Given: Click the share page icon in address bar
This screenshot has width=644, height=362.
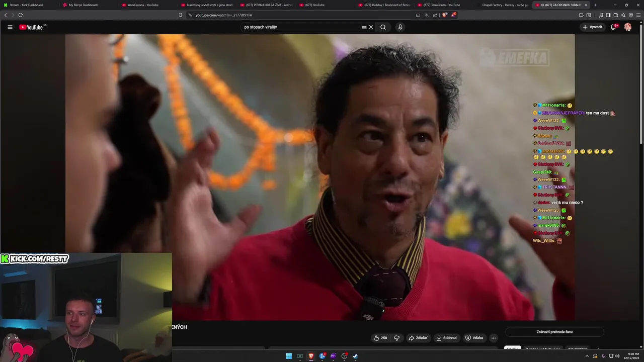Looking at the screenshot, I should [x=435, y=15].
